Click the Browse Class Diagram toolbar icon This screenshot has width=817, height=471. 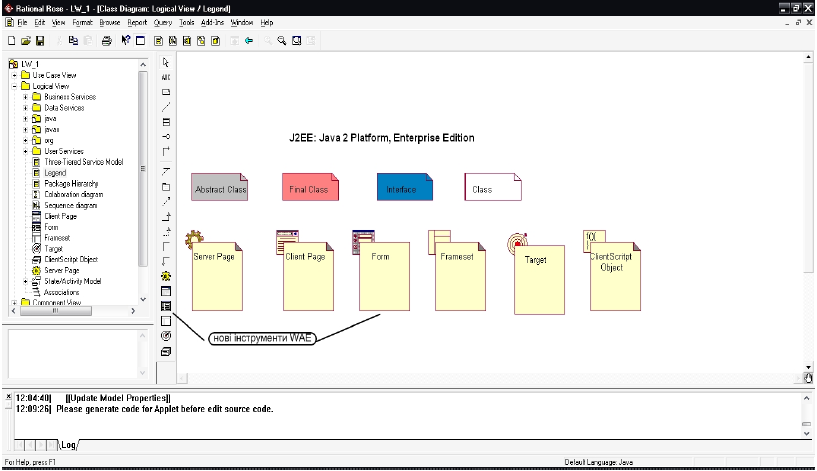(158, 41)
